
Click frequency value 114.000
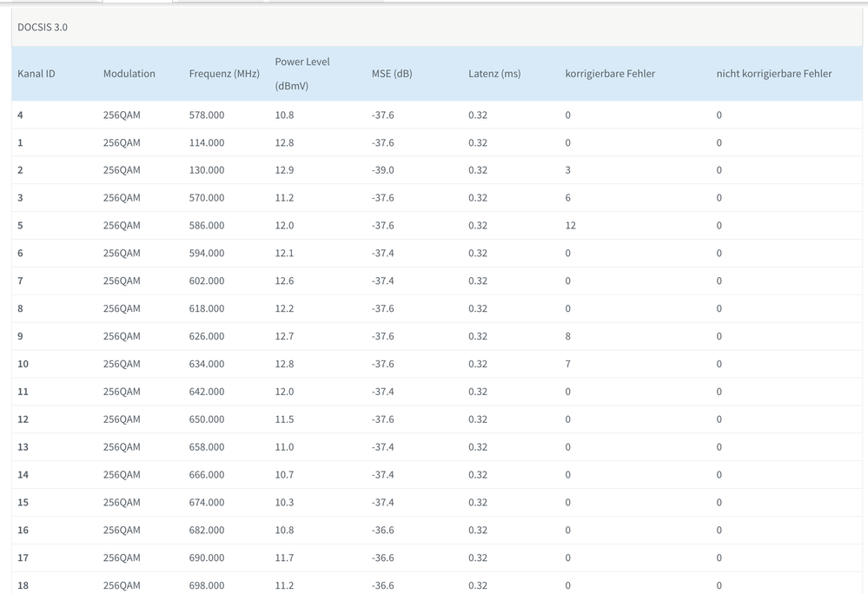point(207,142)
